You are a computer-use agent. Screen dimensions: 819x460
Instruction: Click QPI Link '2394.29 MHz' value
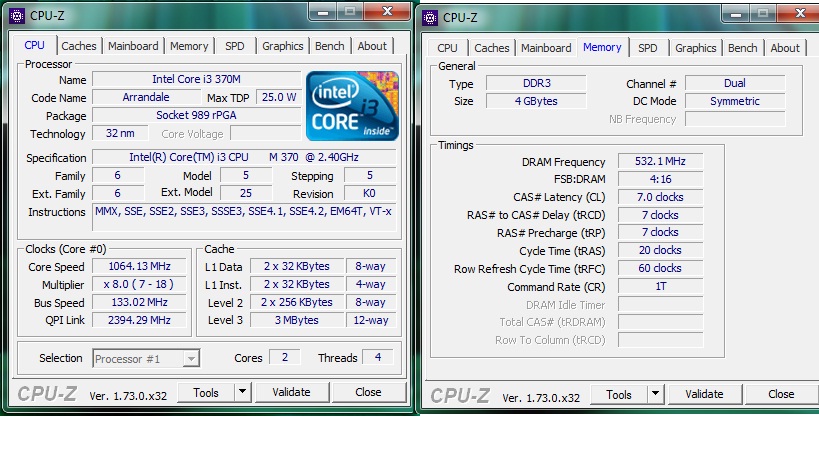pos(139,320)
